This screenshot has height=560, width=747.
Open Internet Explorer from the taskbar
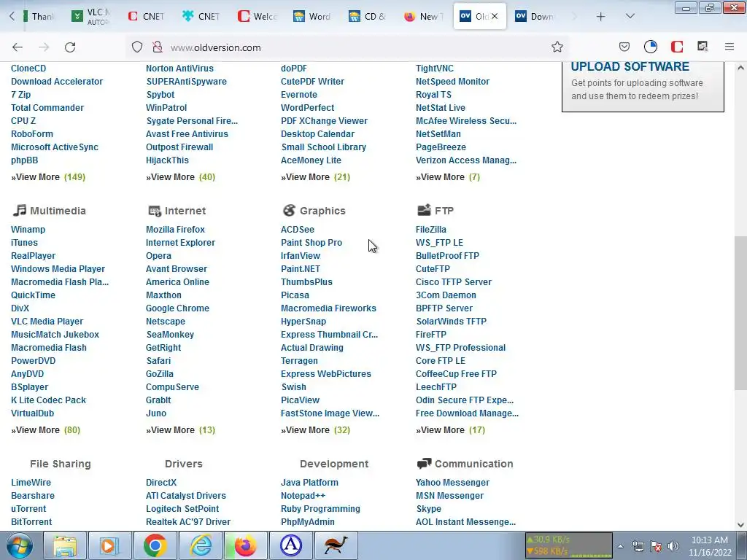(201, 545)
